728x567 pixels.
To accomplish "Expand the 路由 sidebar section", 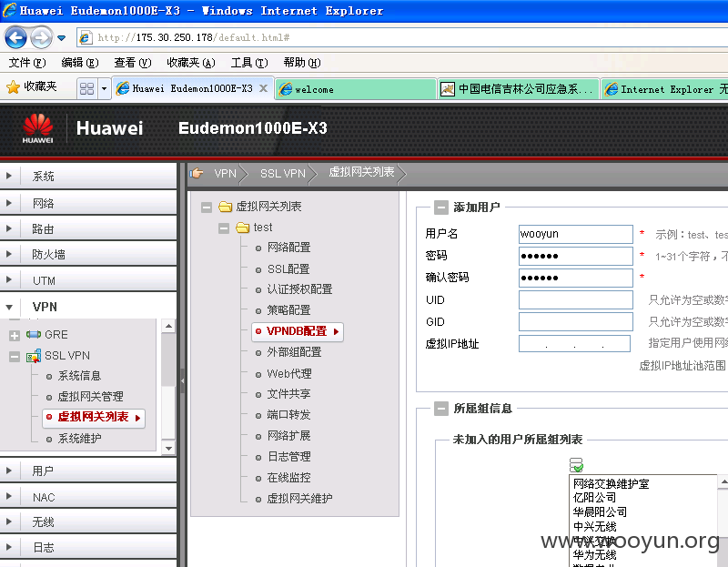I will 88,228.
